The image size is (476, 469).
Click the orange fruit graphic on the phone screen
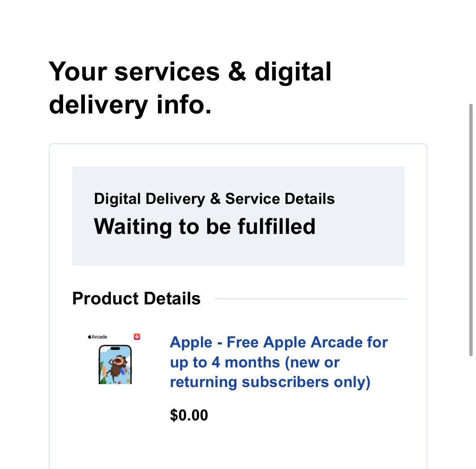(x=128, y=380)
